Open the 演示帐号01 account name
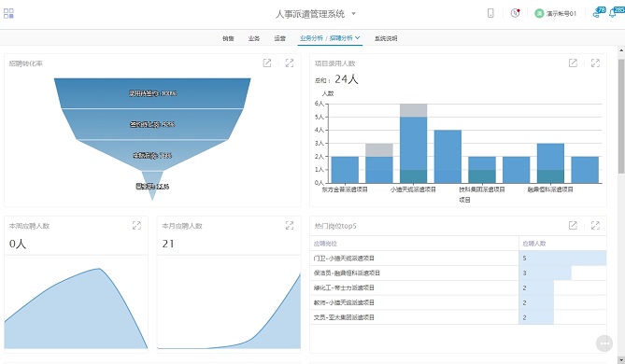Image resolution: width=625 pixels, height=364 pixels. point(561,14)
